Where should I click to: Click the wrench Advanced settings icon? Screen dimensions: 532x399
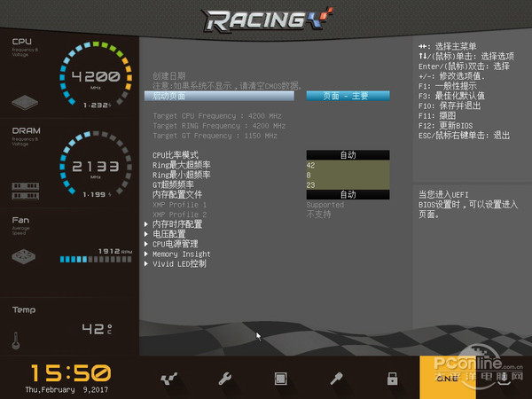pos(224,379)
